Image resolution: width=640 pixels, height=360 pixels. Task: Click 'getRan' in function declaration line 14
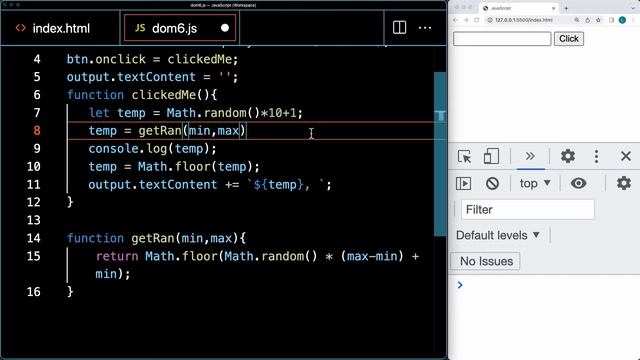coord(153,238)
